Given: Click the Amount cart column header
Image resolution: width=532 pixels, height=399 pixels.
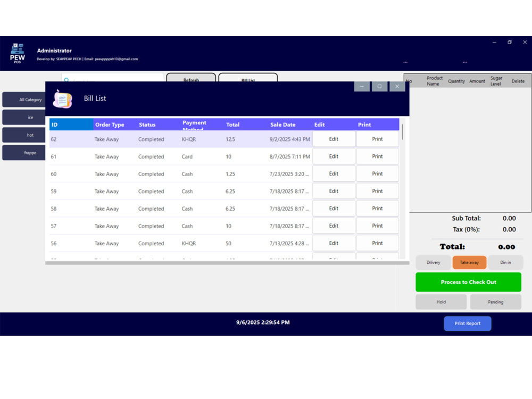Looking at the screenshot, I should pos(477,81).
